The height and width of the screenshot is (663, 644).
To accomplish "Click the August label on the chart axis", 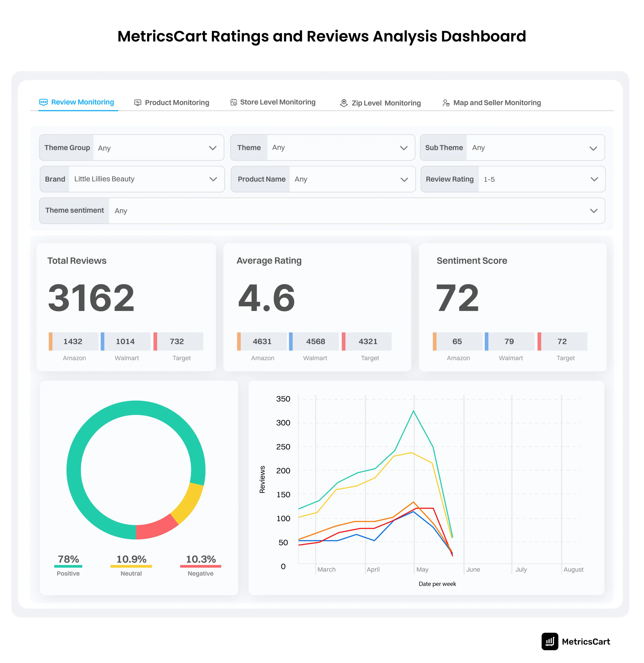I will click(574, 569).
